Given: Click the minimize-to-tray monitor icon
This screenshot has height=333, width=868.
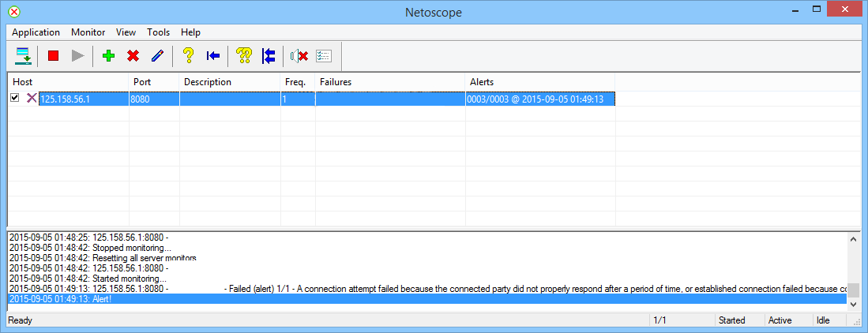Looking at the screenshot, I should click(x=23, y=56).
